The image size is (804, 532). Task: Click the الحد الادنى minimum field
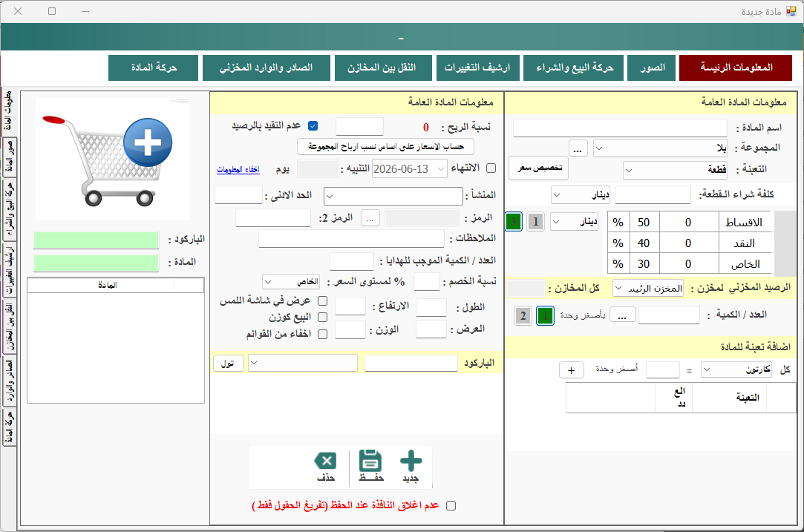[238, 195]
